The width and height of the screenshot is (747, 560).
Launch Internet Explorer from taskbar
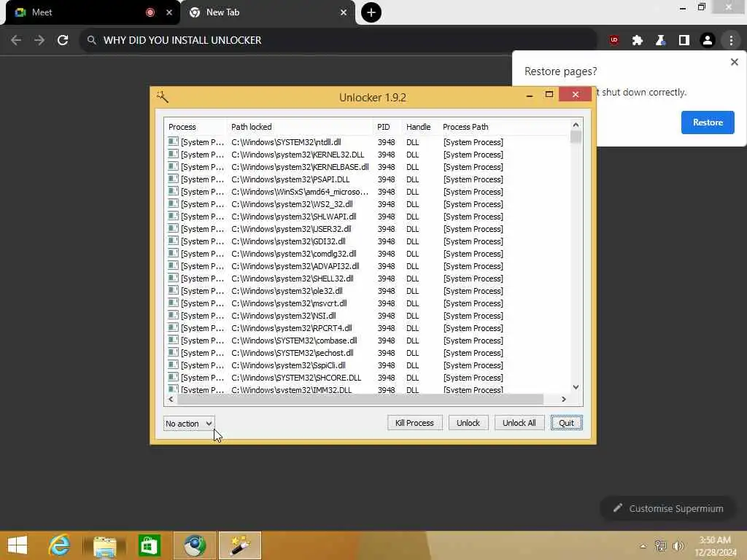point(60,545)
